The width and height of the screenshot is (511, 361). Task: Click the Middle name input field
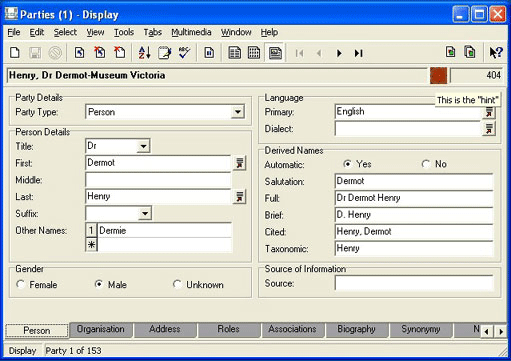[158, 180]
